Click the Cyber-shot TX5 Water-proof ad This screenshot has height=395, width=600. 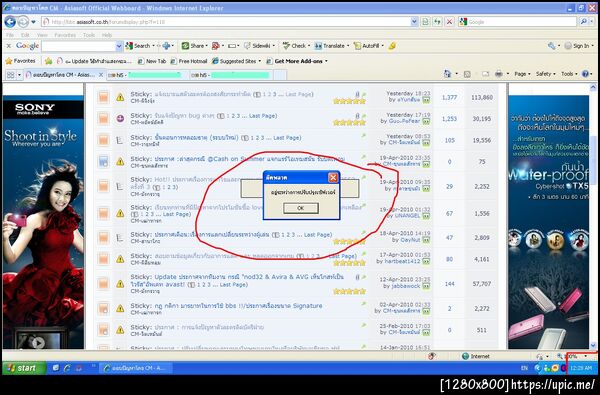[x=549, y=222]
